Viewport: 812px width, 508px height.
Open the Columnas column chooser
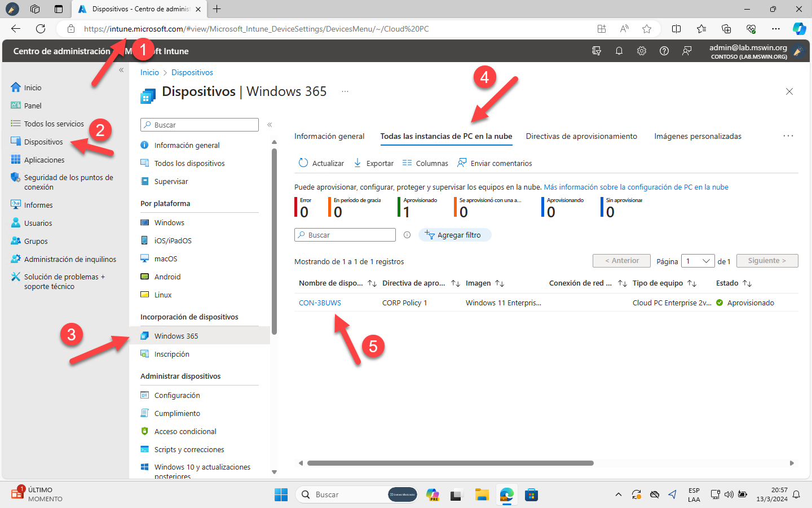tap(425, 163)
